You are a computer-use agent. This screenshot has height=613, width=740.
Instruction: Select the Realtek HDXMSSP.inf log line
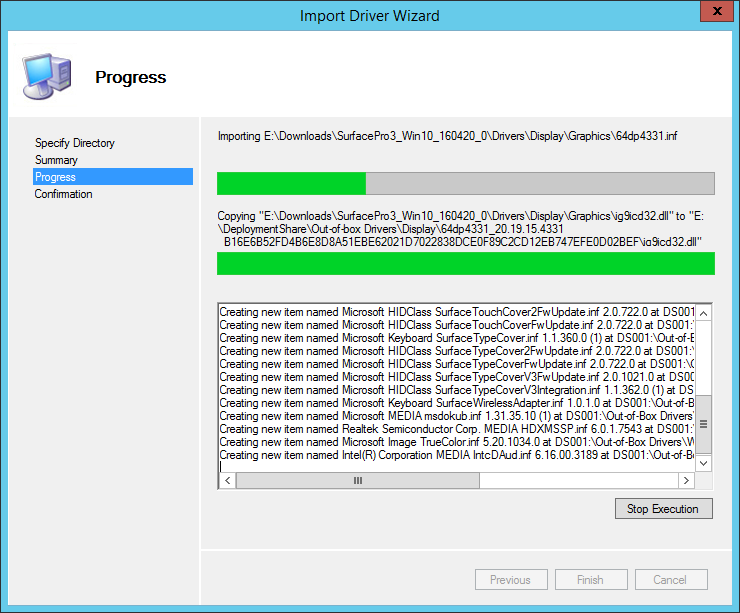pyautogui.click(x=456, y=429)
